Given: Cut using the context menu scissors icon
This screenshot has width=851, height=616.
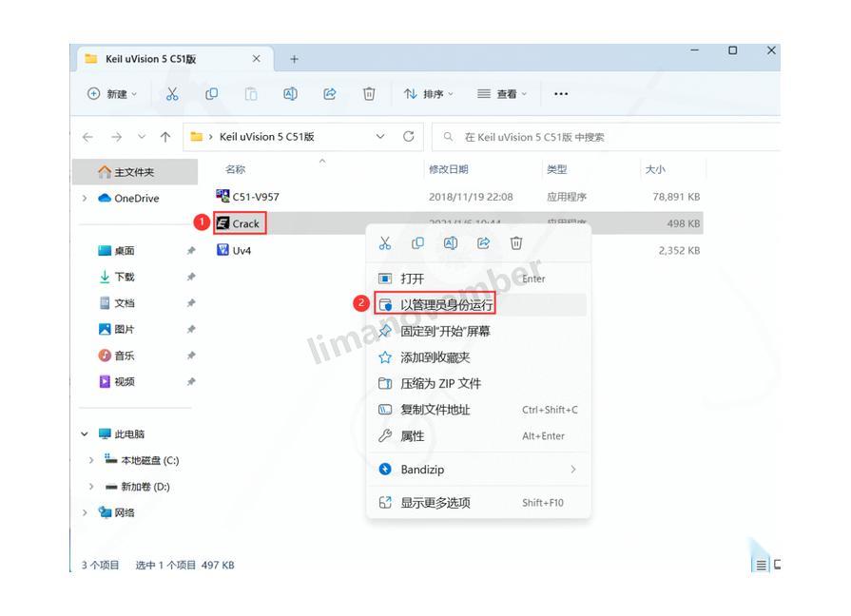Looking at the screenshot, I should [x=385, y=243].
